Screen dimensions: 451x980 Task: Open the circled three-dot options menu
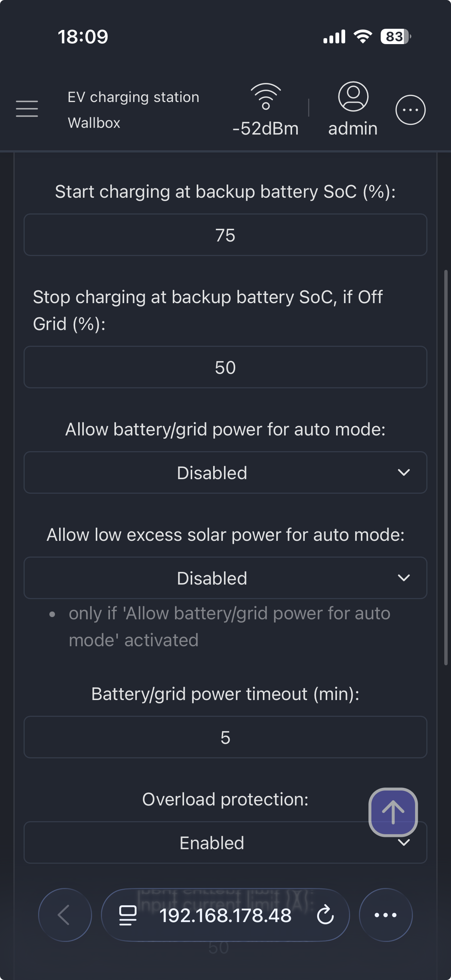tap(410, 110)
